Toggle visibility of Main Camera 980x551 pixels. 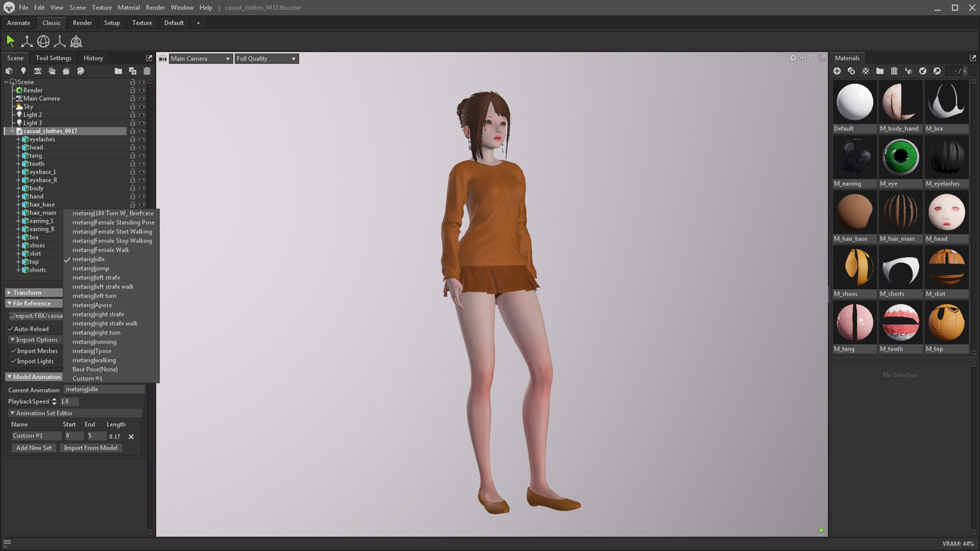coord(142,99)
